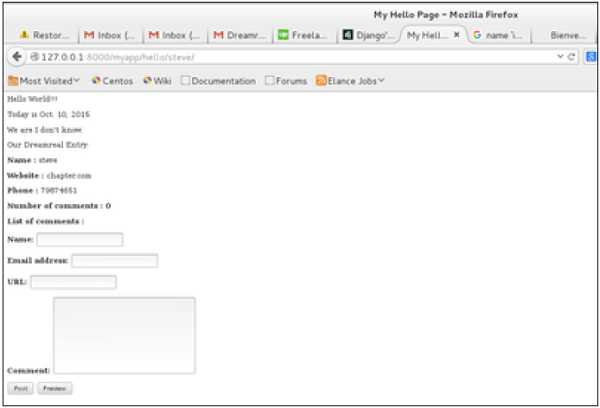This screenshot has width=600, height=408.
Task: Click the reload page icon
Action: click(x=571, y=57)
